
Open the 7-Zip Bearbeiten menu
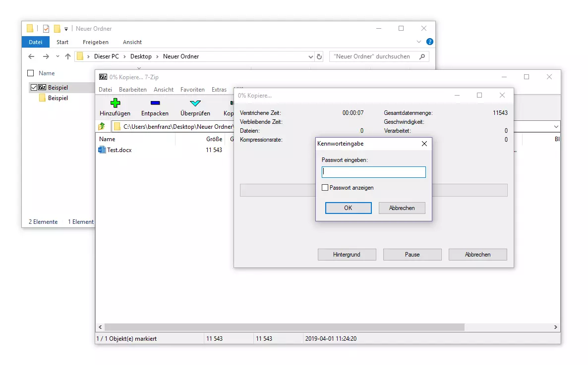click(133, 90)
